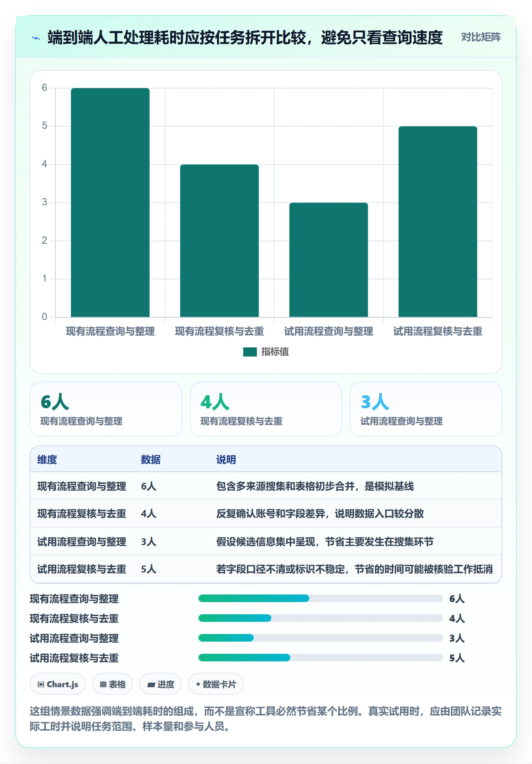Image resolution: width=532 pixels, height=764 pixels.
Task: Click the x-axis label 现有流程查询与整理 under the chart
Action: 110,331
